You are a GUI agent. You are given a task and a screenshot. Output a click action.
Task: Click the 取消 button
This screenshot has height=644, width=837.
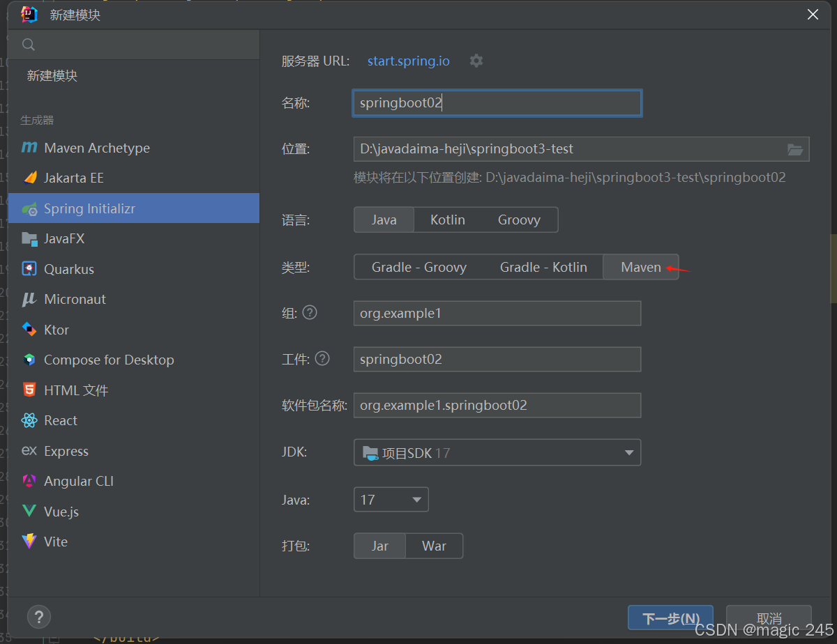(769, 618)
